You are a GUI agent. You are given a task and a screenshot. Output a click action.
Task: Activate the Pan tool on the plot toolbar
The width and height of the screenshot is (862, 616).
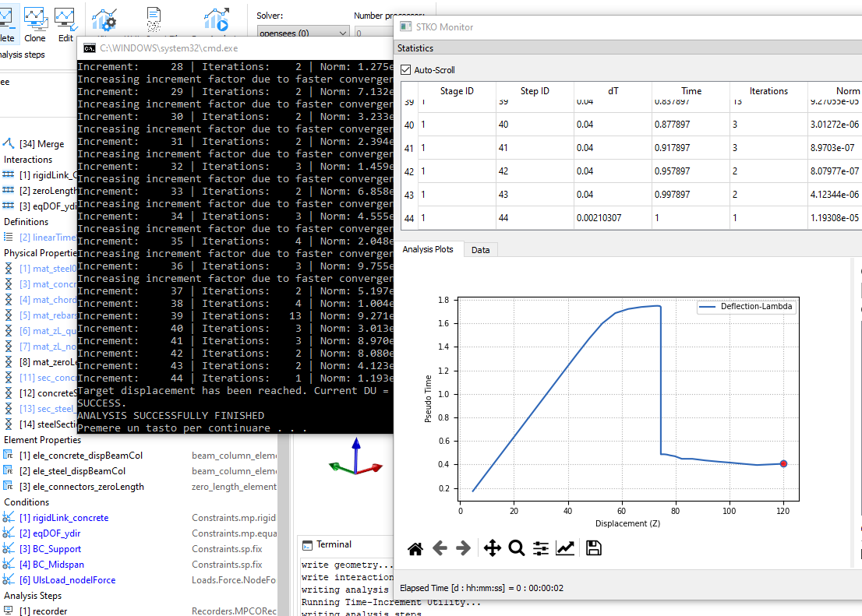tap(492, 548)
